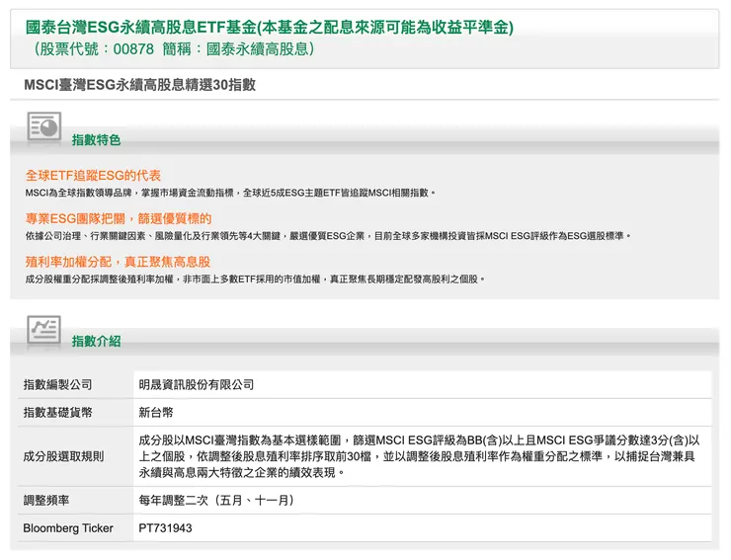Click the value 每年調整二次（五月、十一月）
731x560 pixels.
[x=216, y=501]
